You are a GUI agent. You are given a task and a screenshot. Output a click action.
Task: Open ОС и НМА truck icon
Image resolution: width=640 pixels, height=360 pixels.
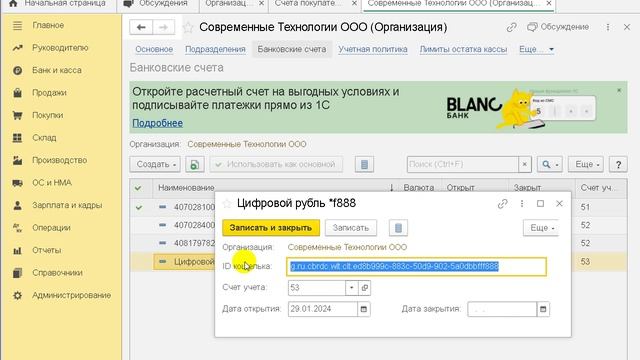(17, 182)
